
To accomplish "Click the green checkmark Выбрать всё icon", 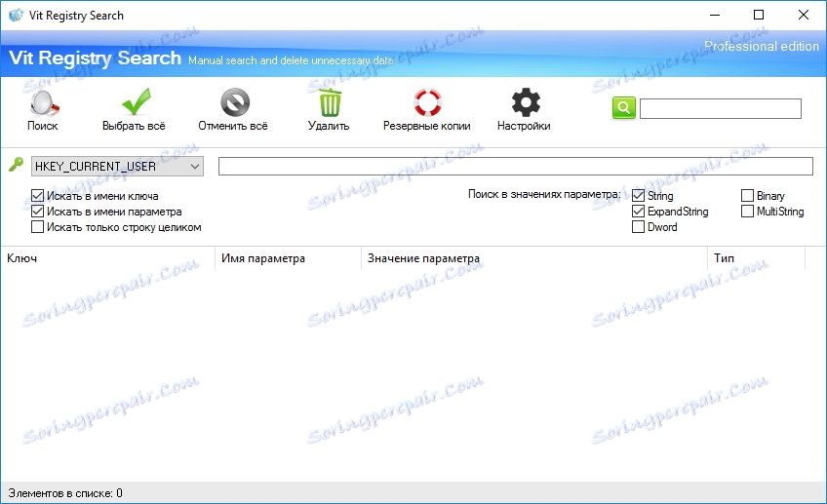I will (137, 101).
